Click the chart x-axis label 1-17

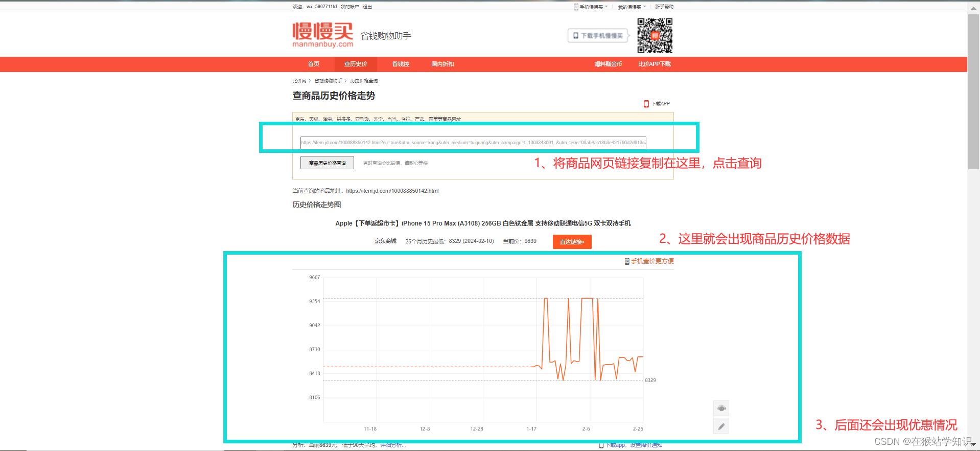coord(531,429)
